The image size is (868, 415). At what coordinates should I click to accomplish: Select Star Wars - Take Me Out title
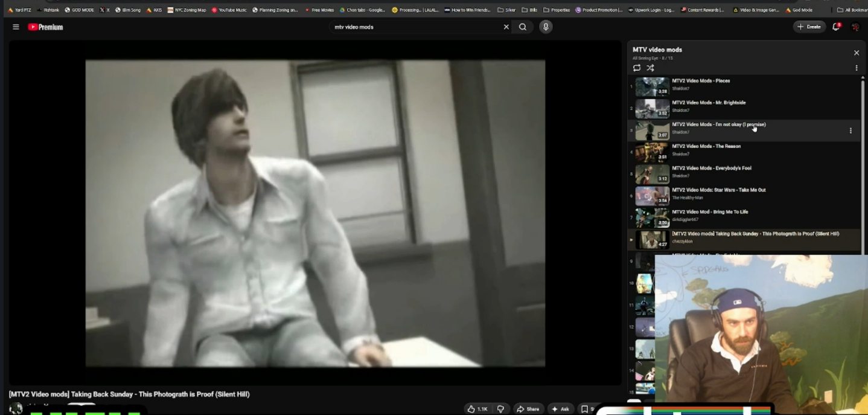(719, 190)
